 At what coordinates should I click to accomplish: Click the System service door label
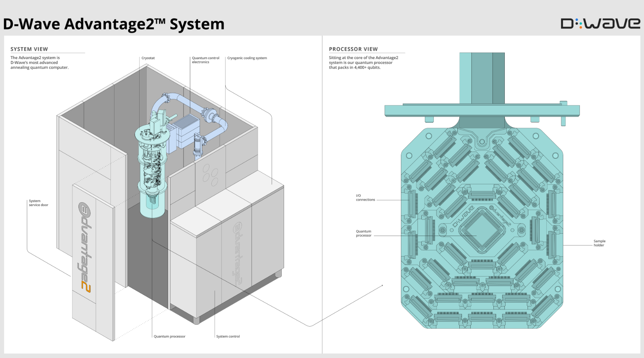point(38,203)
